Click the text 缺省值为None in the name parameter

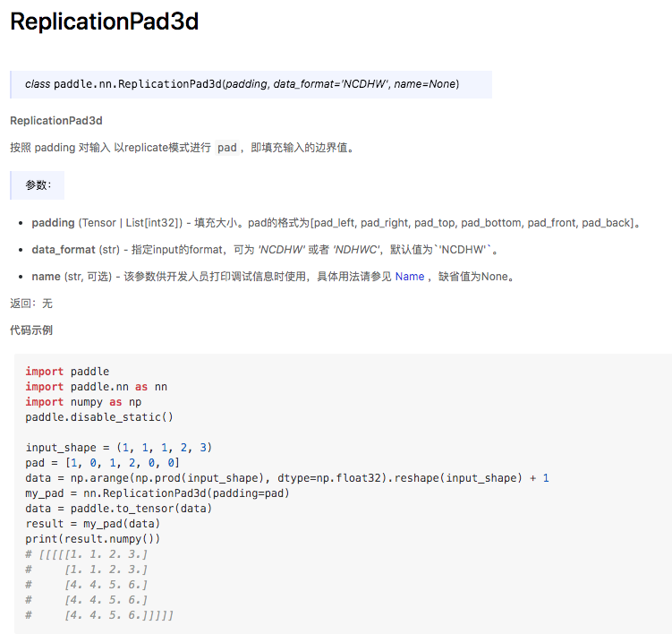[472, 277]
